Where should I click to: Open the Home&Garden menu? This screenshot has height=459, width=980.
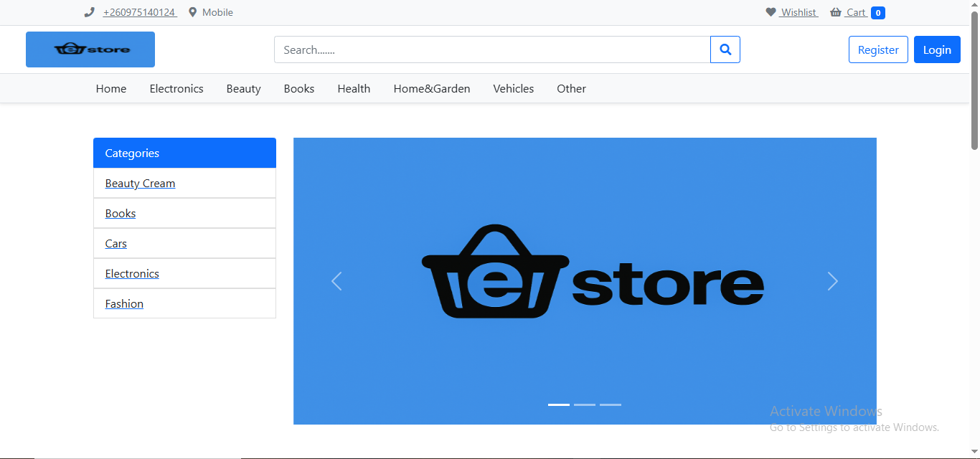431,88
